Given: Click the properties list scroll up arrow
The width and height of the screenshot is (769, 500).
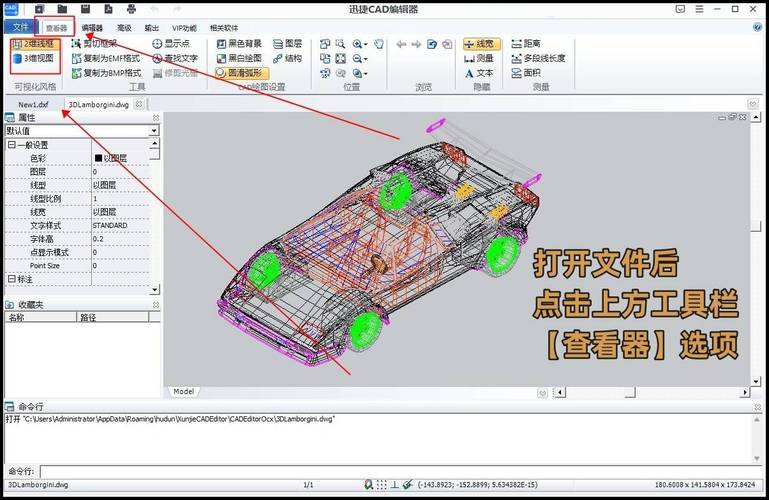Looking at the screenshot, I should tap(154, 143).
